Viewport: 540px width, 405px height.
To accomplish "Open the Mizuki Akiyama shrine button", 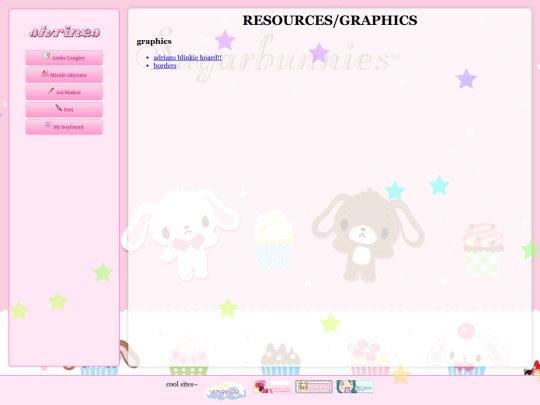I will (x=64, y=75).
